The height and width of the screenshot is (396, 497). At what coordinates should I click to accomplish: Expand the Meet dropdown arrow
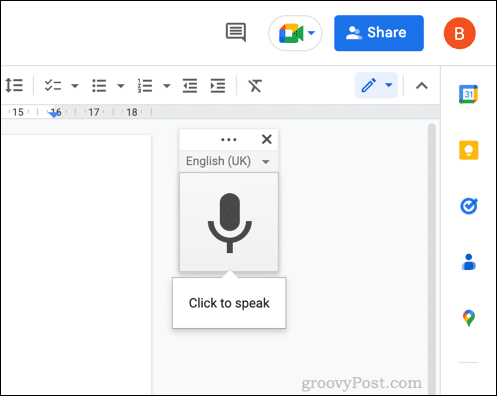[x=311, y=33]
